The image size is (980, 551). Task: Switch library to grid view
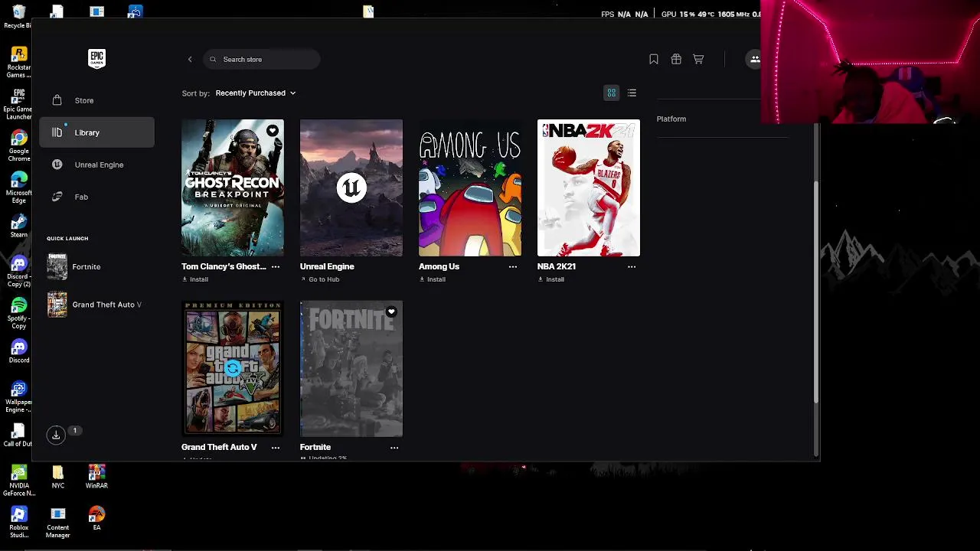coord(612,93)
